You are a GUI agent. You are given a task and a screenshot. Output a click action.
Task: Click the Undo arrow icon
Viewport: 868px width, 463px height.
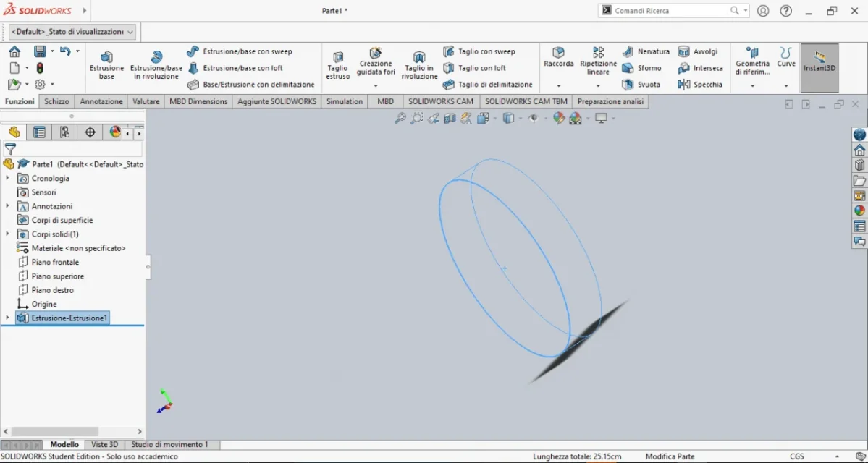pos(65,51)
